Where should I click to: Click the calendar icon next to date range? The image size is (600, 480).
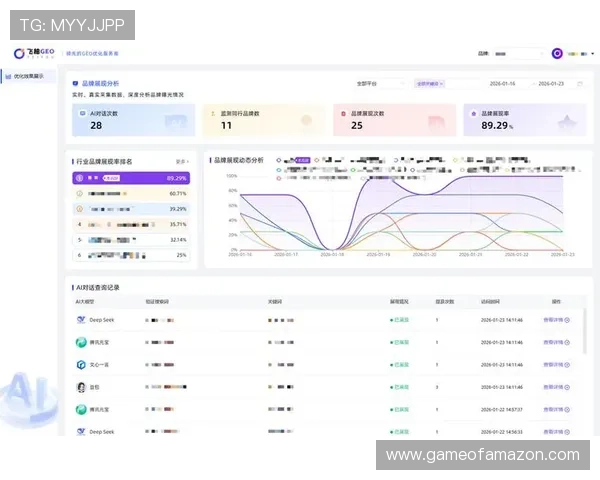(580, 84)
